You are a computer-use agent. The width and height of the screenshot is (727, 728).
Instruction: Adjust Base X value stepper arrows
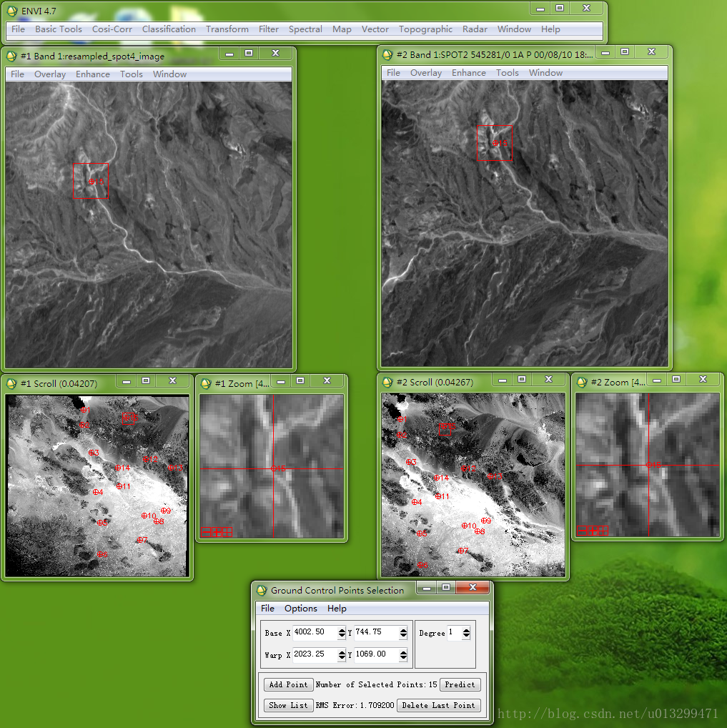[x=342, y=632]
